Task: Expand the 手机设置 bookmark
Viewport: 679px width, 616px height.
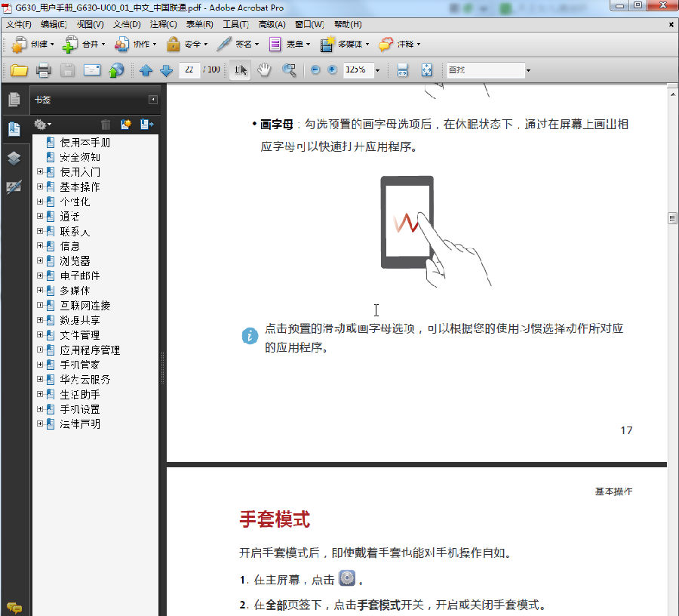Action: click(41, 408)
